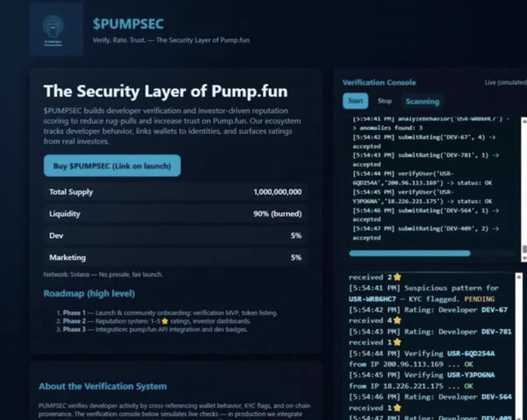Click the Stop button in Verification Console
Screen dimensions: 527x420
384,101
